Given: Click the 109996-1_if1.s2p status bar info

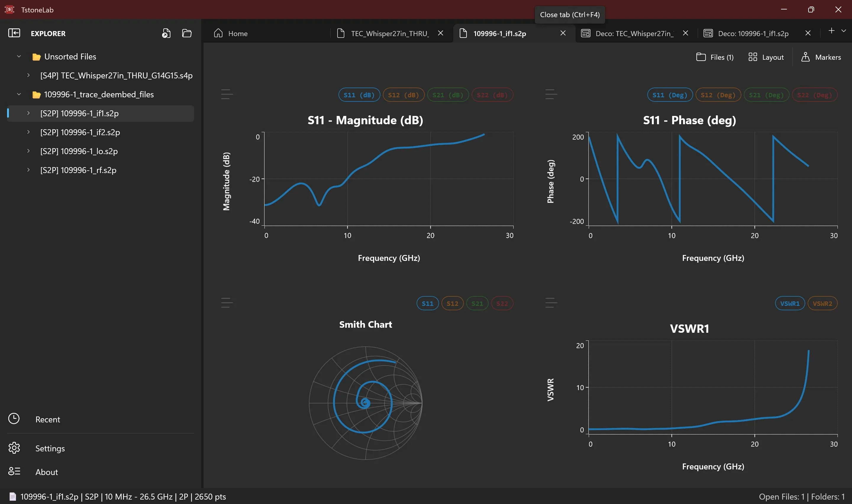Looking at the screenshot, I should coord(123,497).
